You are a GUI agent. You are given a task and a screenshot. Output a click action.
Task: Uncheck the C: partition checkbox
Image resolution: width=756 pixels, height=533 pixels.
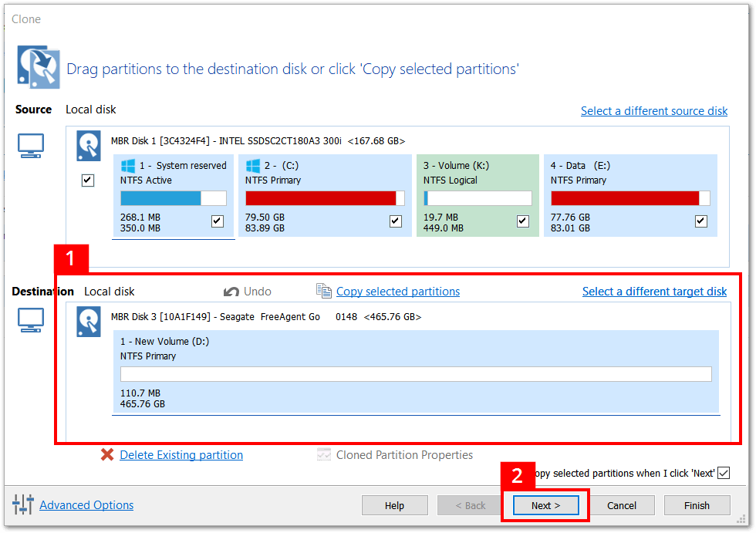(396, 221)
